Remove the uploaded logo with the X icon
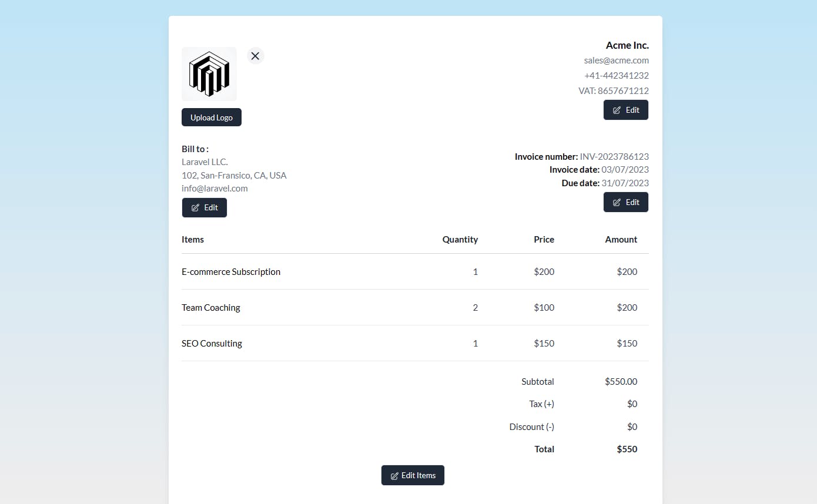 pyautogui.click(x=255, y=56)
